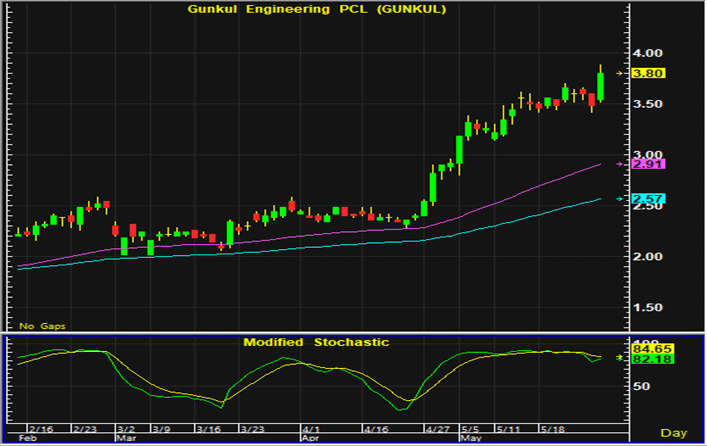Click the last tall green candlestick

click(x=600, y=86)
